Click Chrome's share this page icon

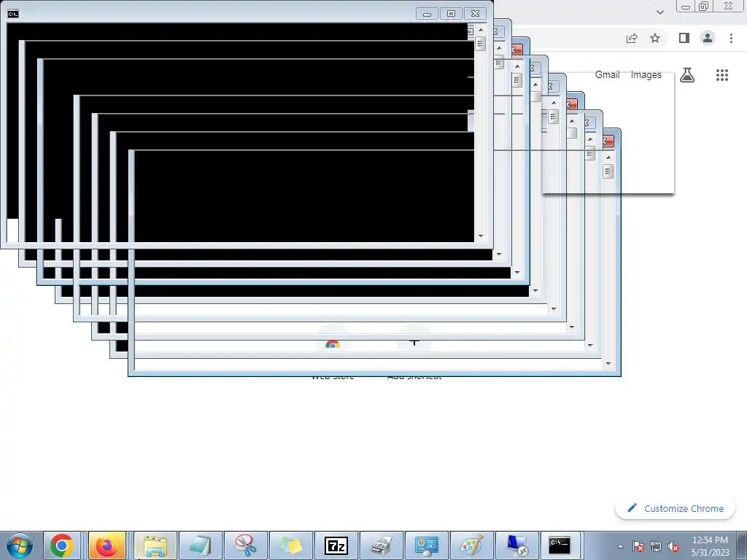coord(632,39)
